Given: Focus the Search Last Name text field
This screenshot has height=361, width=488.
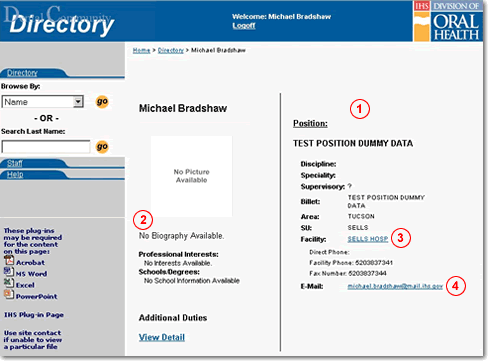Looking at the screenshot, I should coord(46,147).
